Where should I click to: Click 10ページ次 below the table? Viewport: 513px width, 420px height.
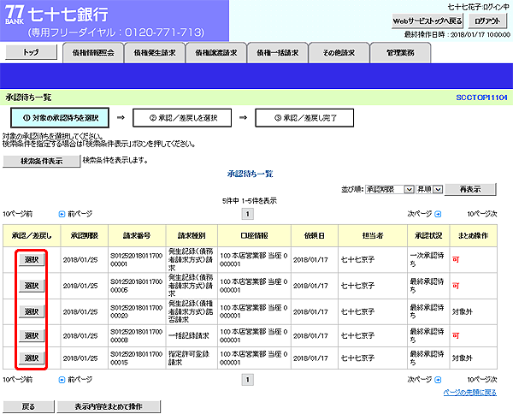482,380
